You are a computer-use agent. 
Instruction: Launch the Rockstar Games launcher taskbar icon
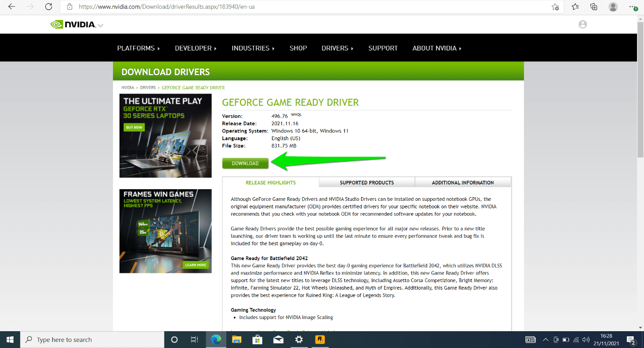320,340
